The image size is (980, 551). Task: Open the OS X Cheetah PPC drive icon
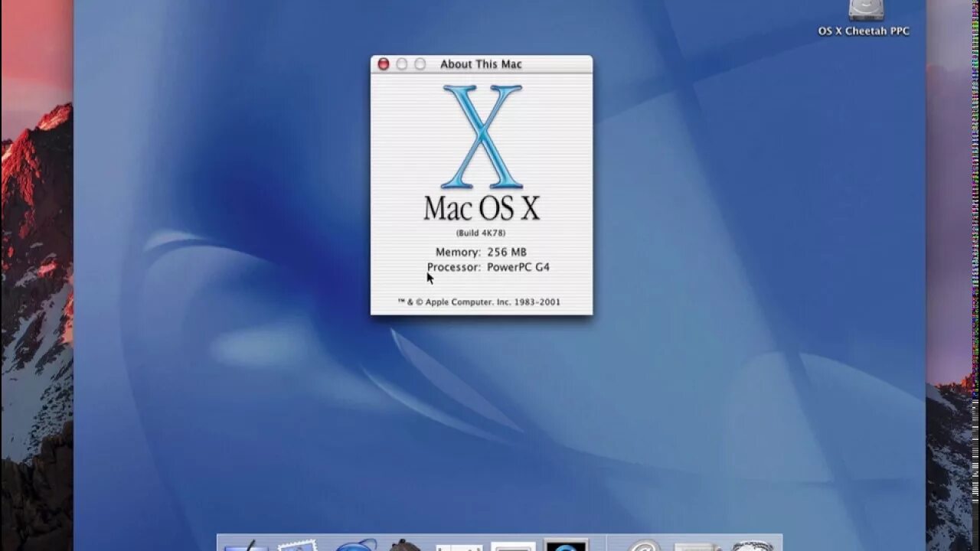(x=866, y=9)
